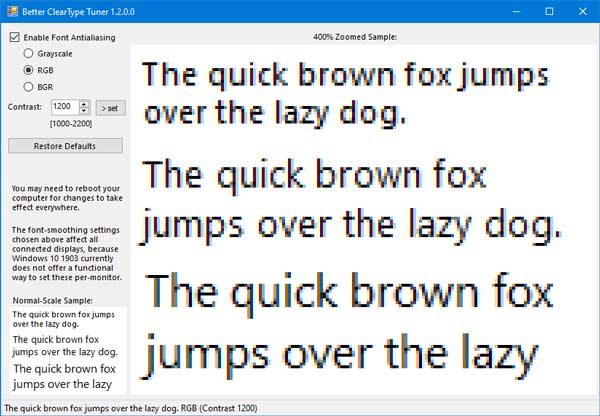
Task: Click the window title 'Better ClearType Tuner 1.2.0.0'
Action: coord(78,11)
